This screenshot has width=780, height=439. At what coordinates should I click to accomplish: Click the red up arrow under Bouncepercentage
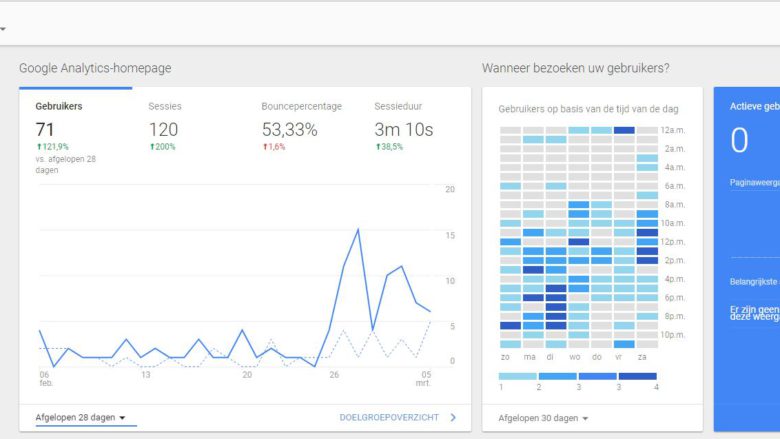click(265, 147)
